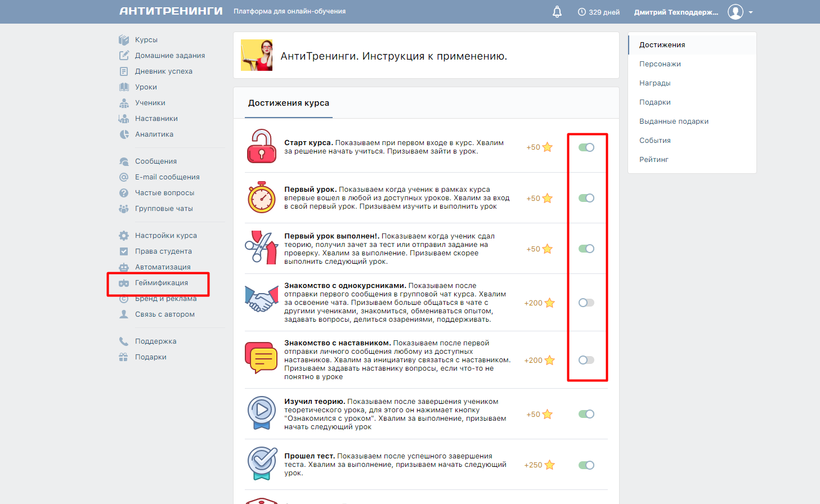Click +250 star reward for Прошел тест
The height and width of the screenshot is (504, 820).
(x=540, y=465)
